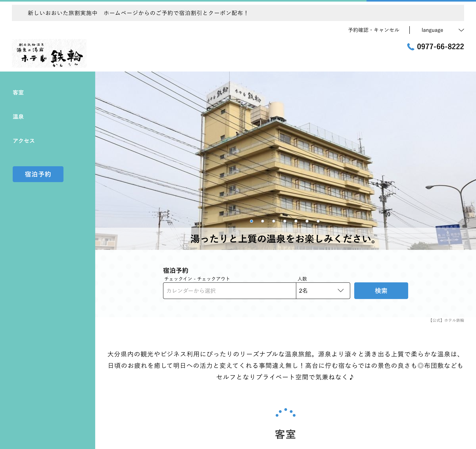476x449 pixels.
Task: Click the language dropdown chevron arrow
Action: (461, 30)
